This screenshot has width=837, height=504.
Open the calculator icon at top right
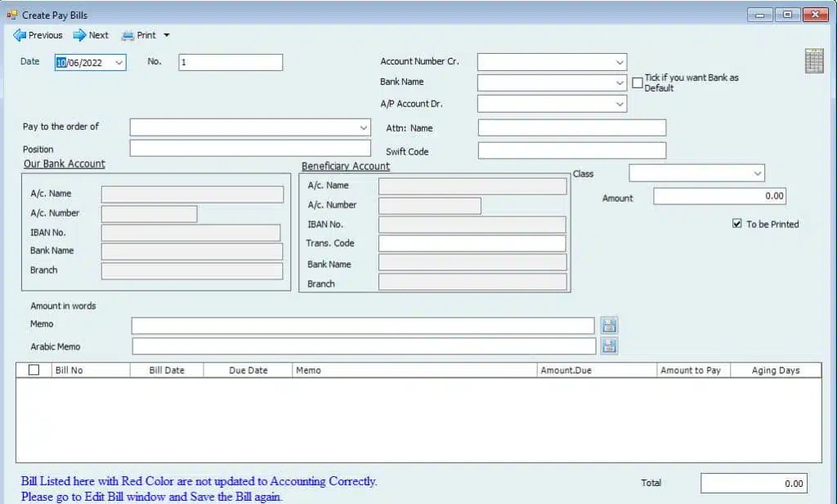click(814, 61)
